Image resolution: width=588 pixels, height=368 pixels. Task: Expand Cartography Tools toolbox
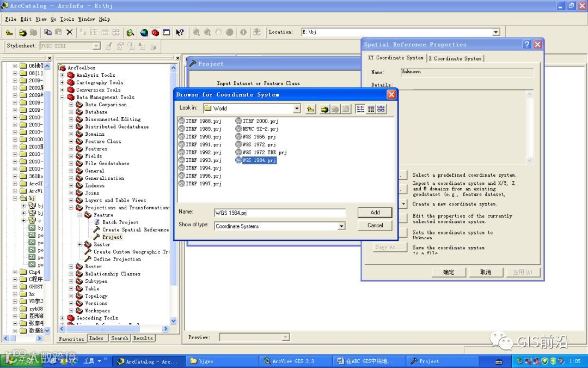tap(62, 83)
